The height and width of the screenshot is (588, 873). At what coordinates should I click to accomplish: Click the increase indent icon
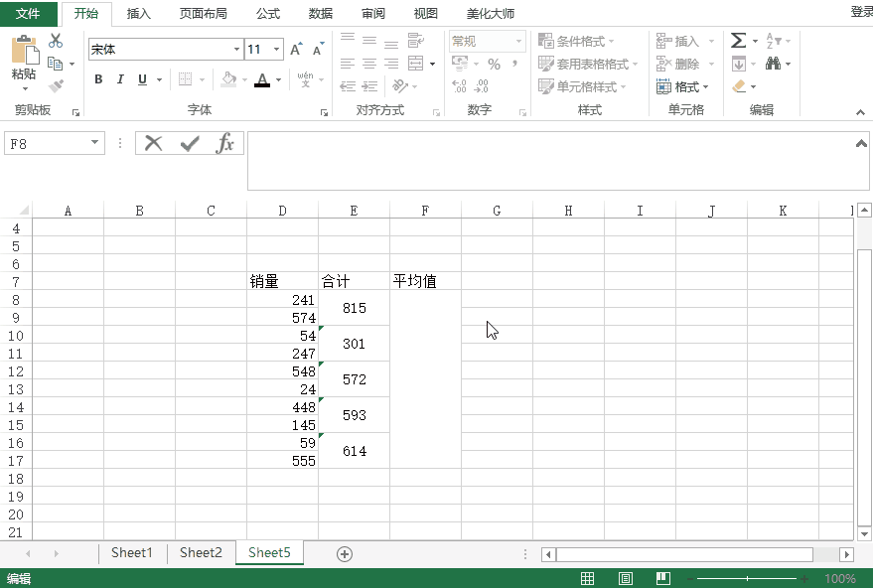pos(369,85)
